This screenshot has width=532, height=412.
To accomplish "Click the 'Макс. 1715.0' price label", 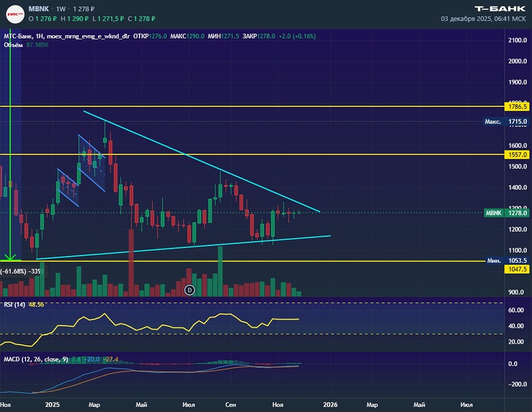I will [506, 121].
